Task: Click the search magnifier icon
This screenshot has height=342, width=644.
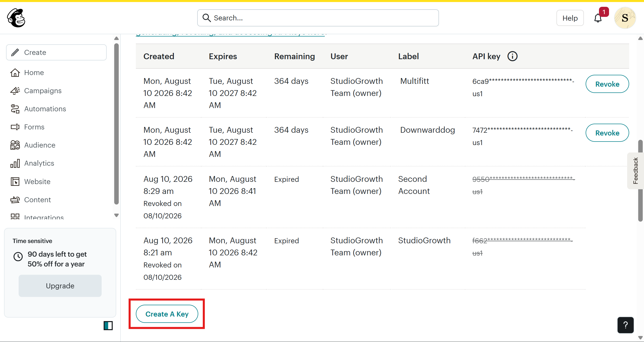Action: pos(207,18)
